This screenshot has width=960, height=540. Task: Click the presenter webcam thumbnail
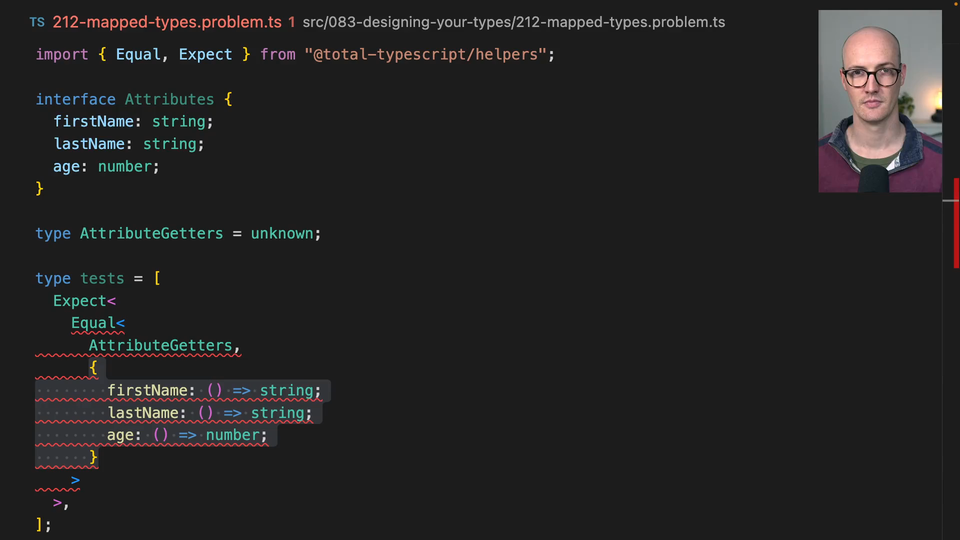(879, 101)
